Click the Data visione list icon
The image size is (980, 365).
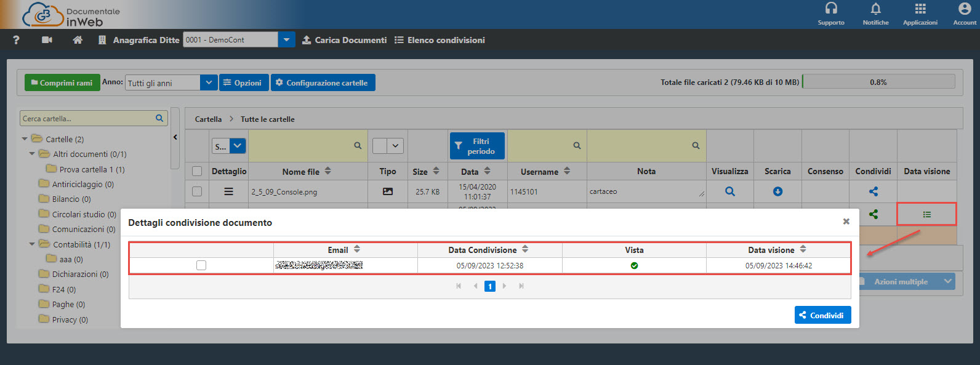[926, 214]
